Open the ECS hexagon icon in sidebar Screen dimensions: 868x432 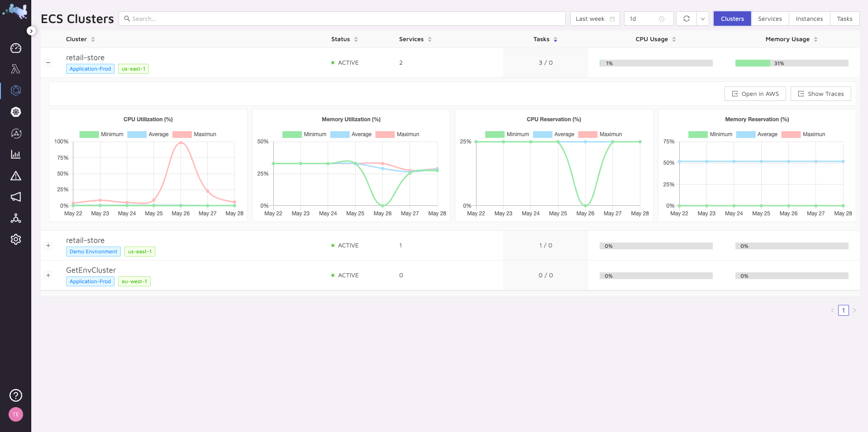pyautogui.click(x=16, y=90)
